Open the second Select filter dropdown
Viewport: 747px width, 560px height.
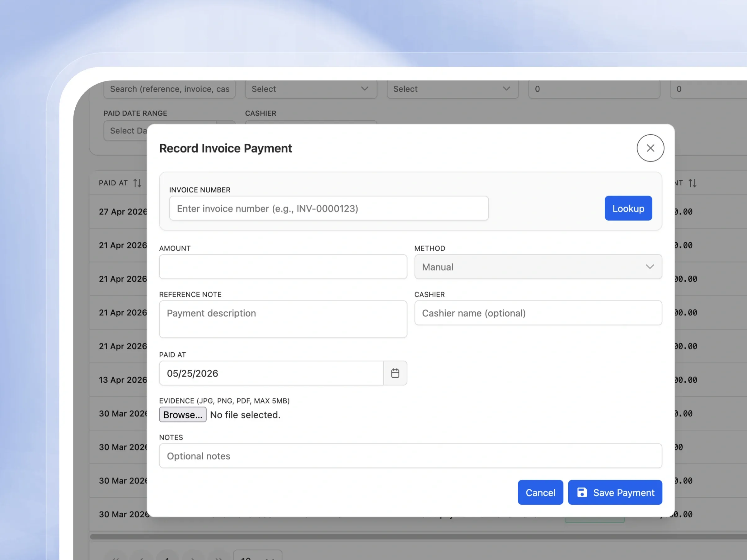point(453,89)
